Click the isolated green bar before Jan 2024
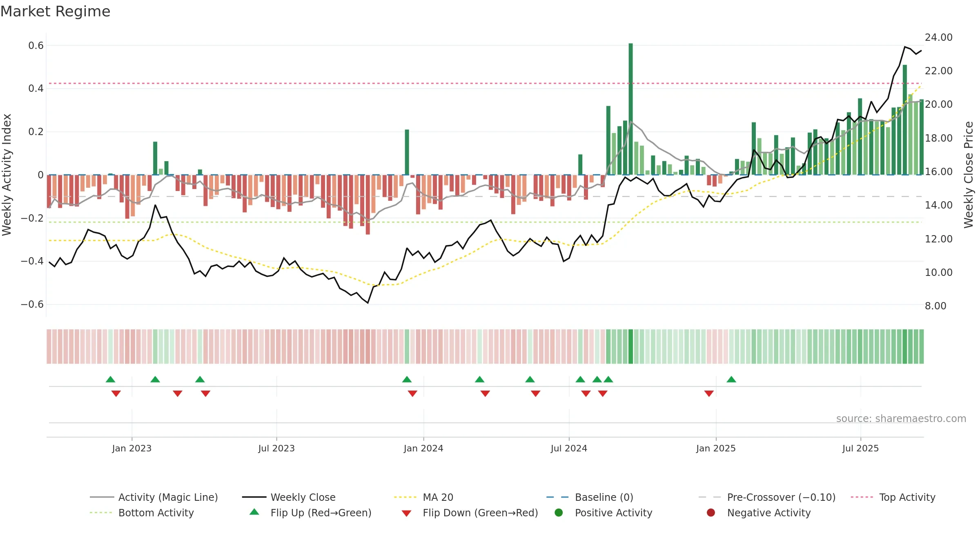This screenshot has height=551, width=980. (407, 152)
